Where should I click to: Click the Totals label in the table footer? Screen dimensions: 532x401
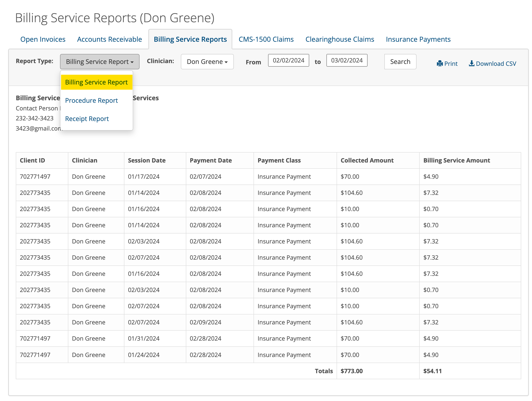(324, 371)
